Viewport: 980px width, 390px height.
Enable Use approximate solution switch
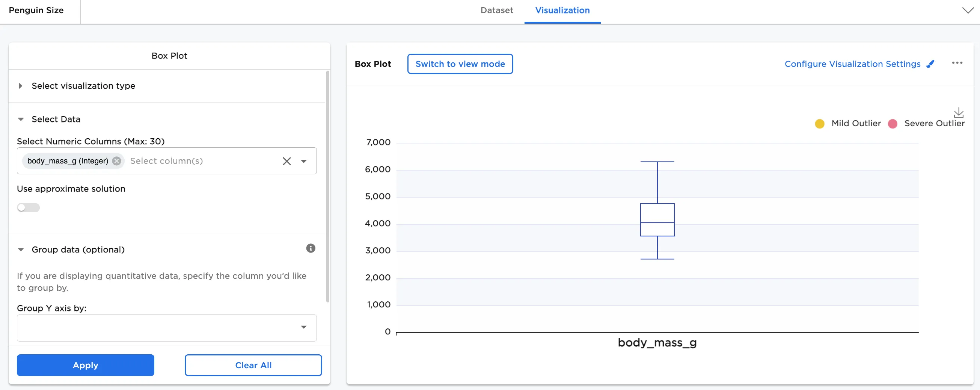pyautogui.click(x=29, y=207)
